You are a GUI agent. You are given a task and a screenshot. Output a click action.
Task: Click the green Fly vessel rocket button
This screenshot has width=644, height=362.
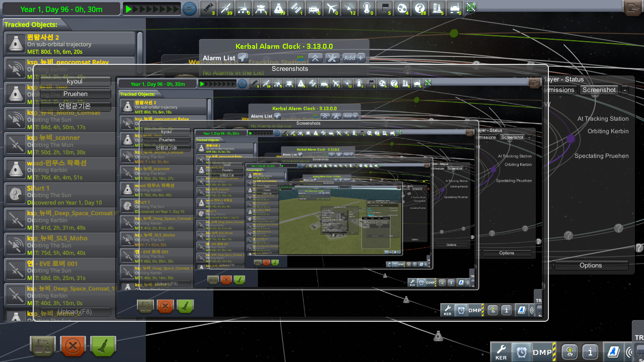103,346
